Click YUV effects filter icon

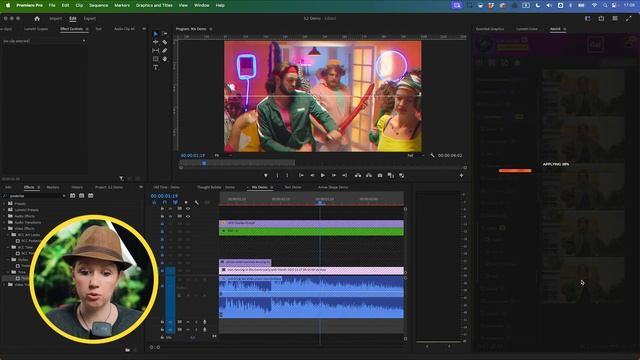[x=91, y=196]
